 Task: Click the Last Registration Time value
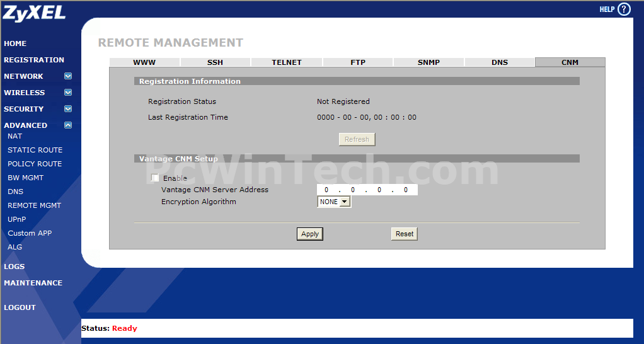click(x=367, y=117)
